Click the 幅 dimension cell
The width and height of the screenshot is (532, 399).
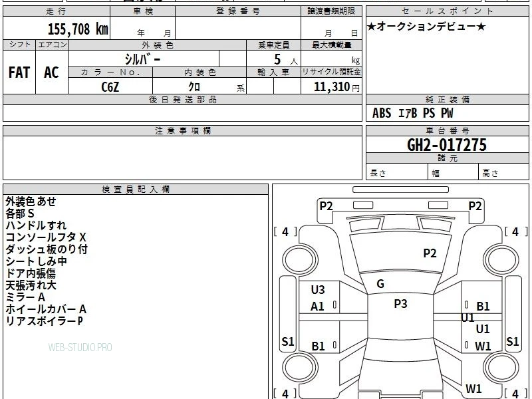(454, 173)
